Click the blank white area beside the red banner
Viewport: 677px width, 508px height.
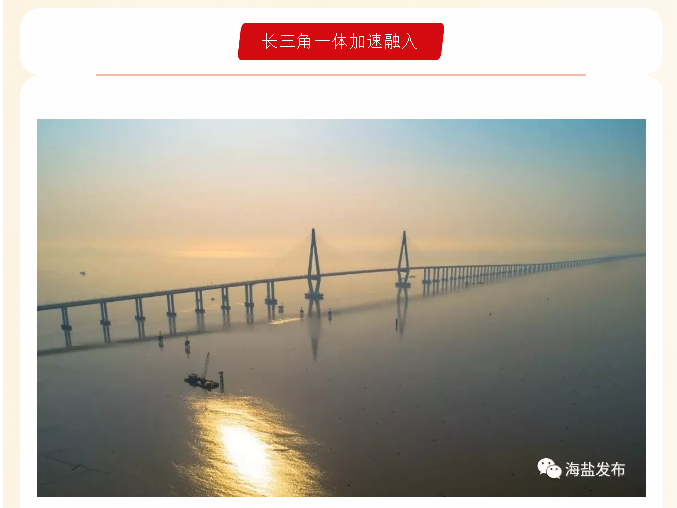pyautogui.click(x=553, y=41)
